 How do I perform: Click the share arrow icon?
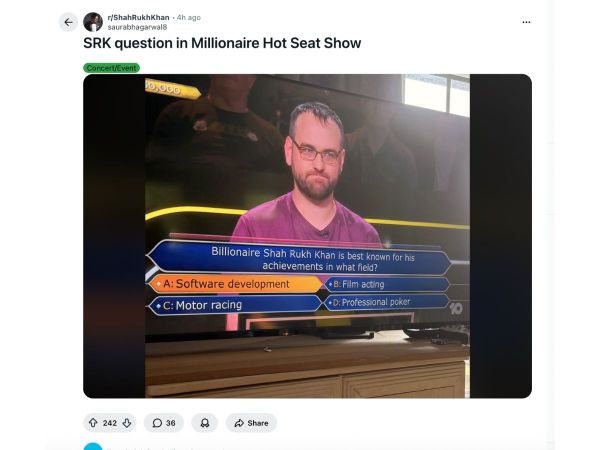(239, 423)
